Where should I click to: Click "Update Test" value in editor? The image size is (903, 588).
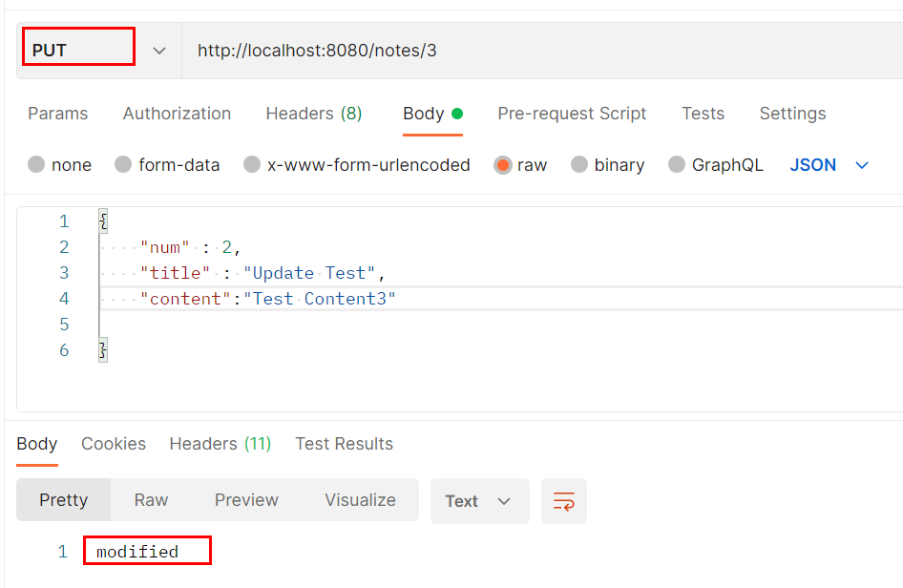(309, 273)
